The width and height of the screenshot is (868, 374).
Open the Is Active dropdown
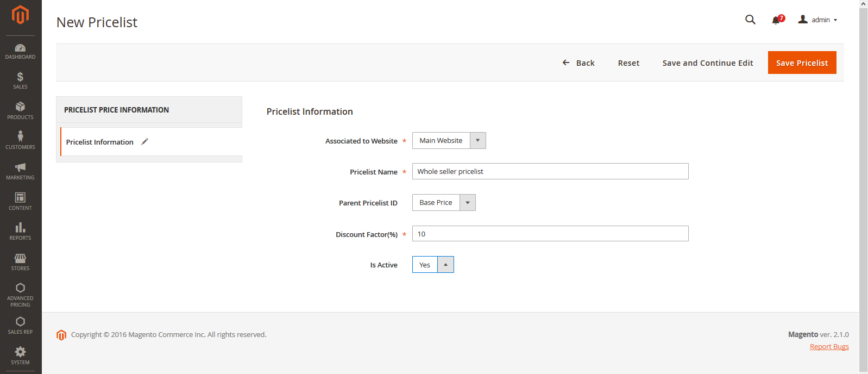[433, 265]
